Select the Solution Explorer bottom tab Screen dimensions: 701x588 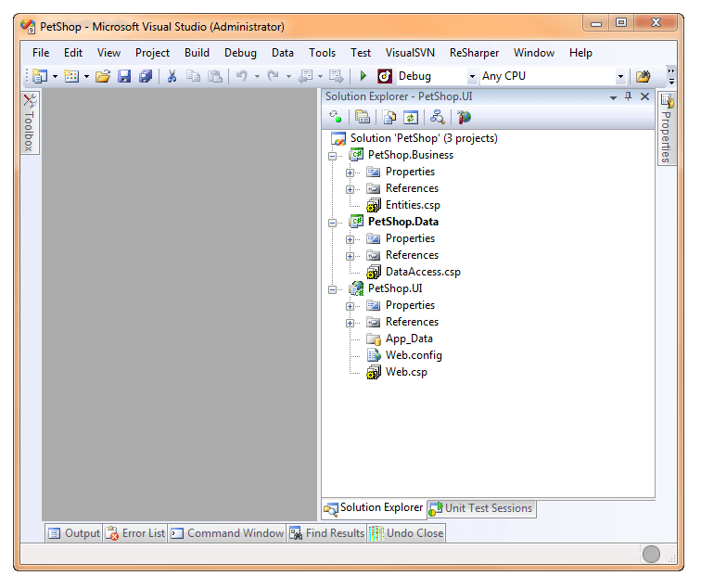pyautogui.click(x=374, y=508)
